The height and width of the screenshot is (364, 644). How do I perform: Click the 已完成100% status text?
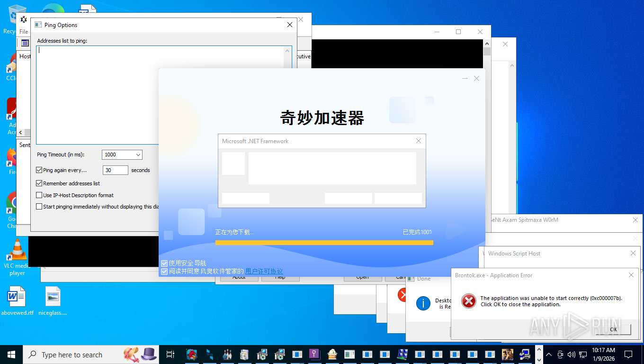click(x=417, y=232)
